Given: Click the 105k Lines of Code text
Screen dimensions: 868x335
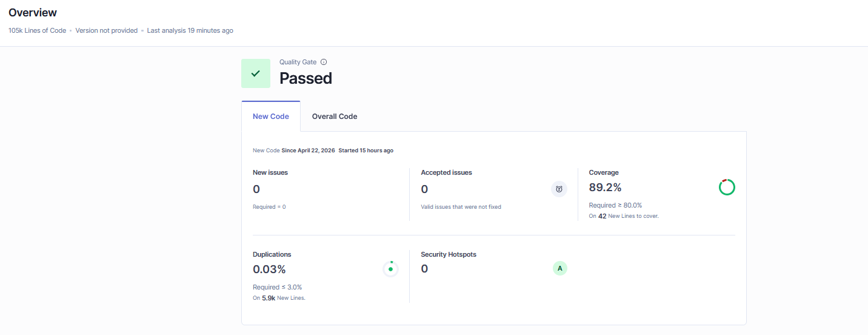Looking at the screenshot, I should coord(38,30).
